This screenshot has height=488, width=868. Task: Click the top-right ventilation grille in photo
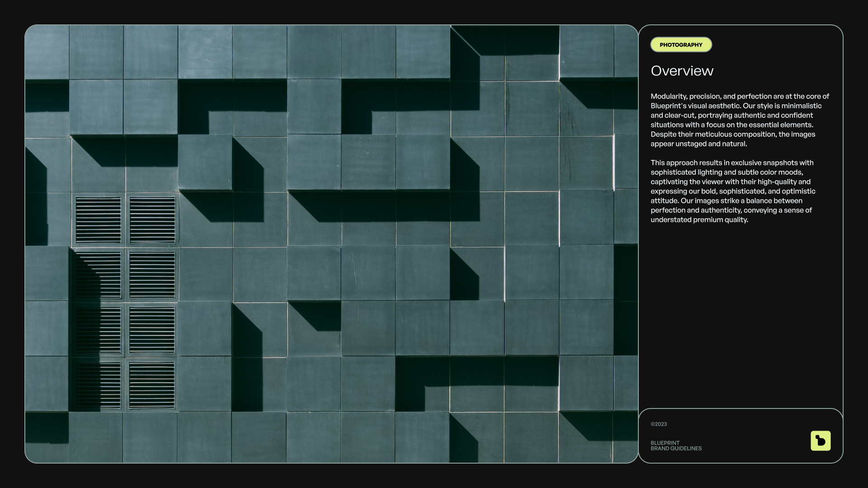click(x=152, y=220)
